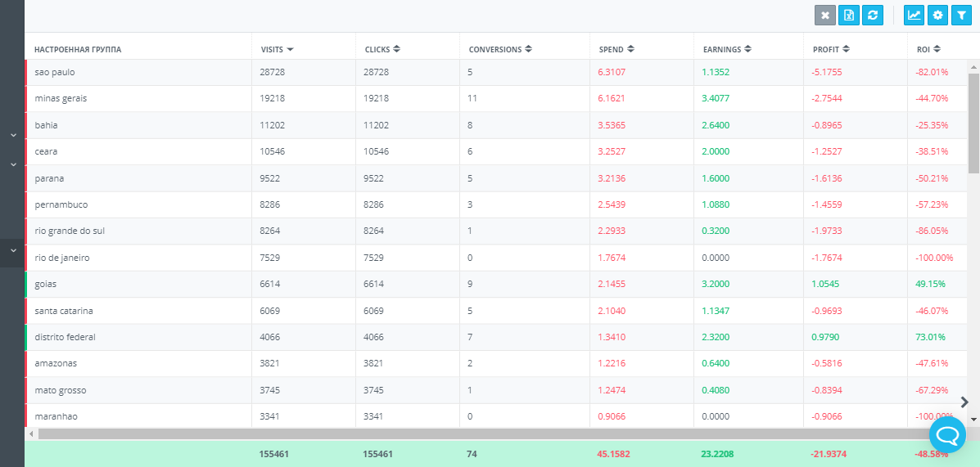Sort by Earnings column
Image resolution: width=980 pixels, height=467 pixels.
727,49
